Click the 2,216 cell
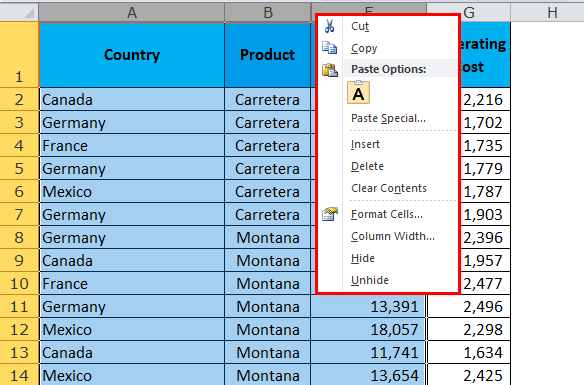The width and height of the screenshot is (584, 385). (x=485, y=99)
